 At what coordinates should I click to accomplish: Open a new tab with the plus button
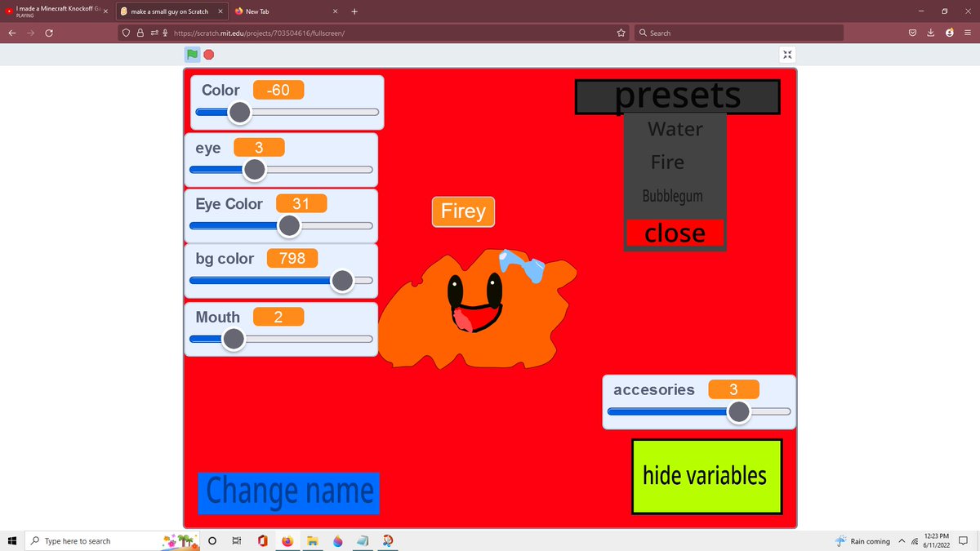point(354,11)
